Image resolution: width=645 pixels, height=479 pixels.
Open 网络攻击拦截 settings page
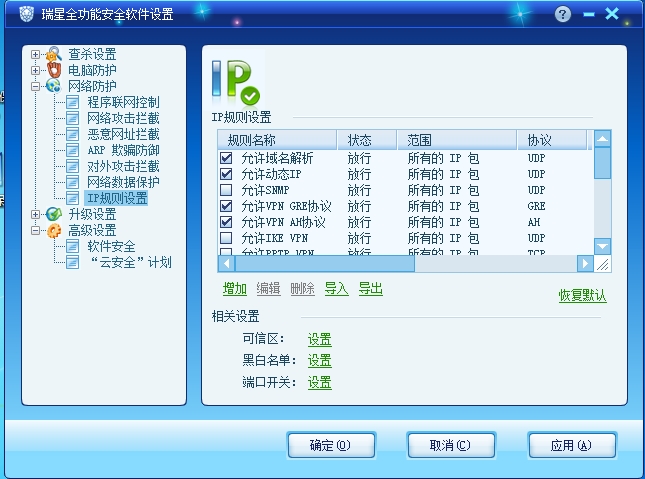(123, 119)
